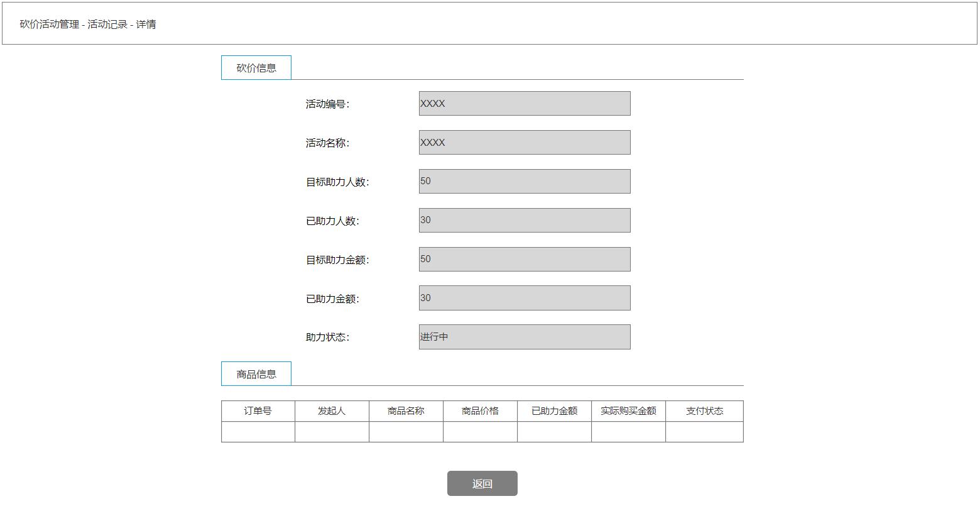
Task: Switch to the 商品信息 tab
Action: (x=256, y=373)
